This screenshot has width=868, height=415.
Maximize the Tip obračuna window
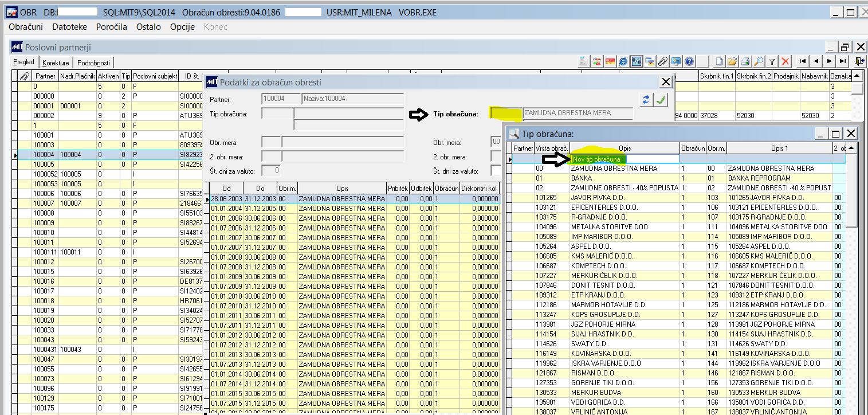(836, 134)
